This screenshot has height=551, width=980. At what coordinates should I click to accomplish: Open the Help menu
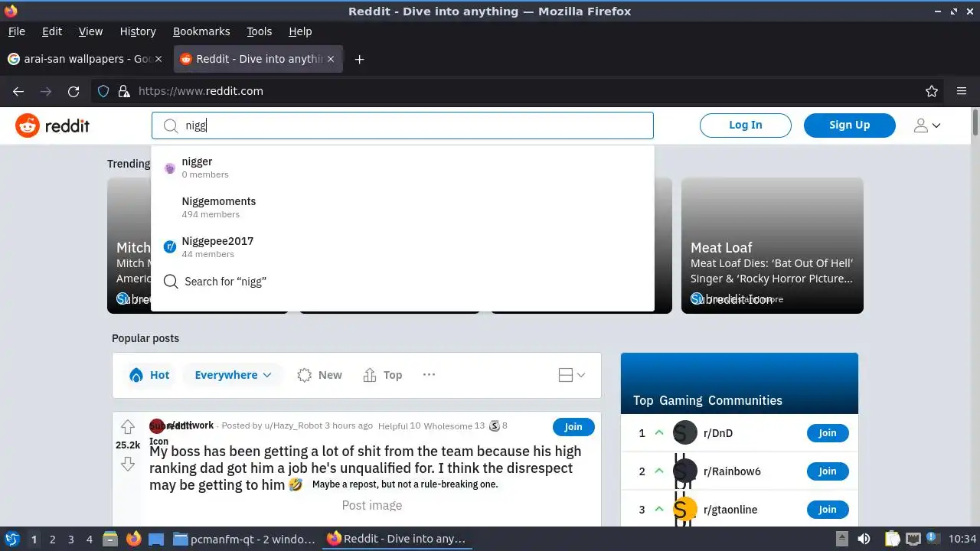click(300, 31)
